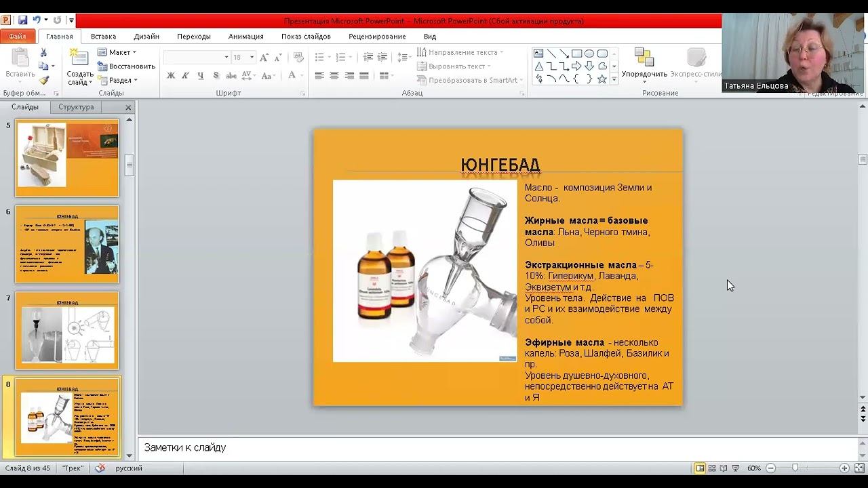
Task: Decrease list indent level icon
Action: click(x=368, y=58)
